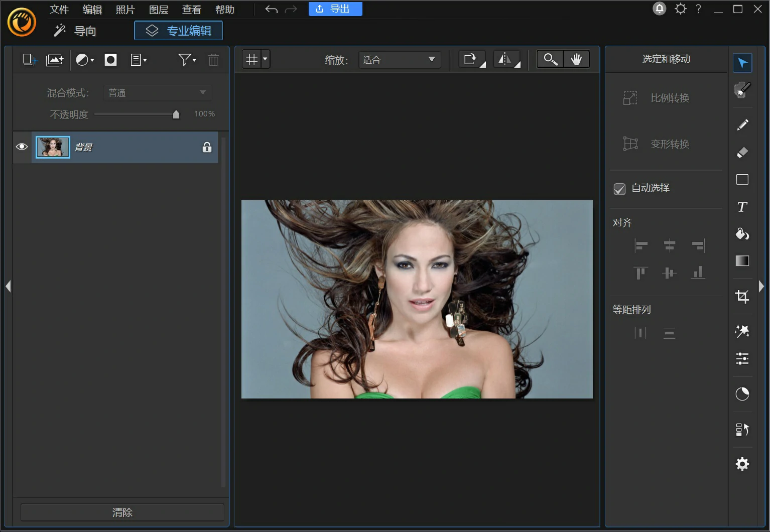Open the layer filter dropdown
The image size is (770, 532).
pyautogui.click(x=187, y=60)
